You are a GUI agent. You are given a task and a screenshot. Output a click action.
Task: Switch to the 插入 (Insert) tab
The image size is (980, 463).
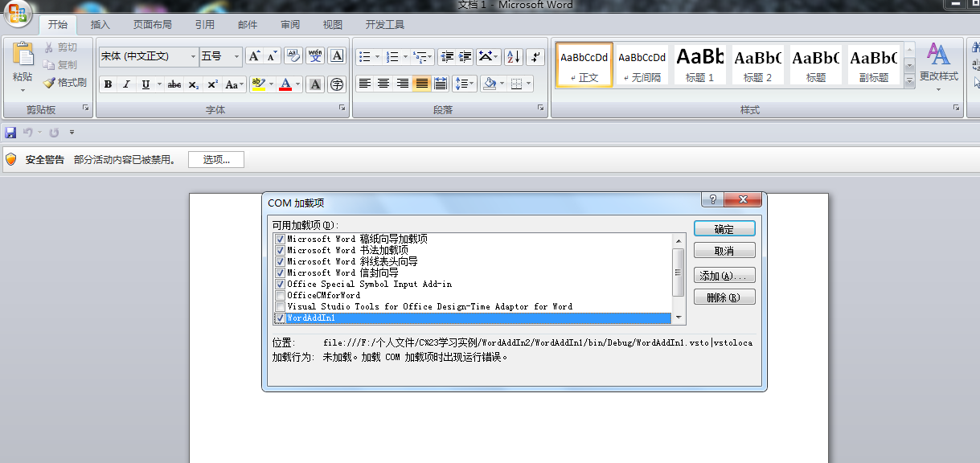point(100,25)
